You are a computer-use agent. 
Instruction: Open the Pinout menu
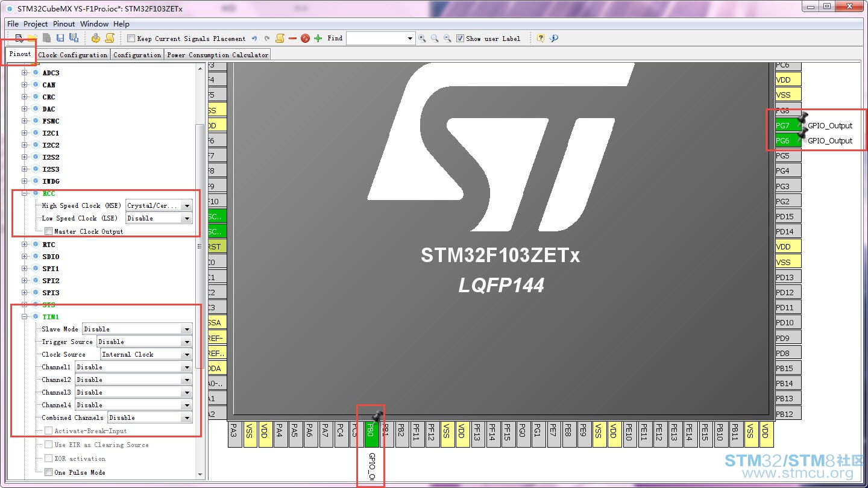click(x=64, y=24)
